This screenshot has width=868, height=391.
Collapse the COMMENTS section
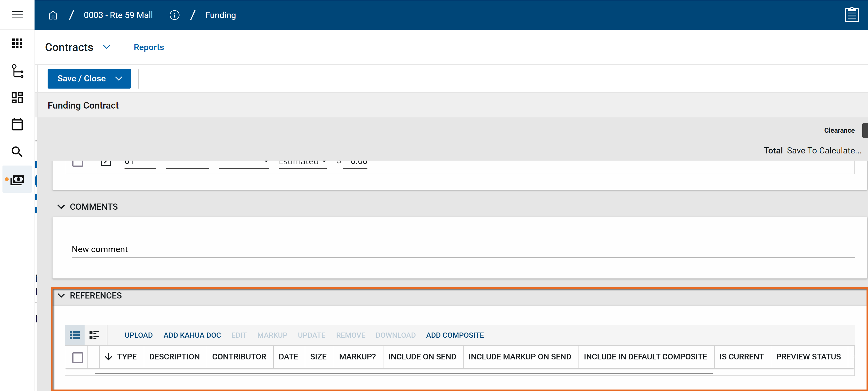61,207
